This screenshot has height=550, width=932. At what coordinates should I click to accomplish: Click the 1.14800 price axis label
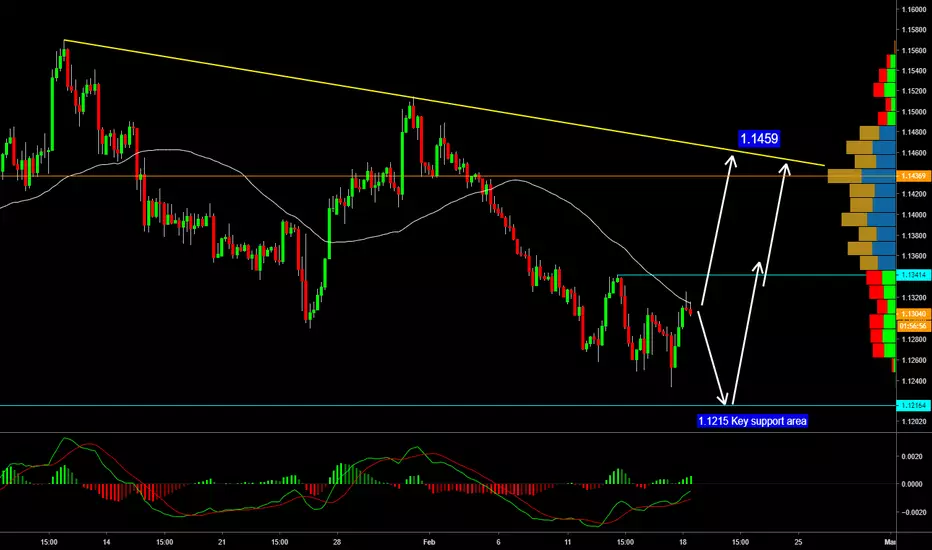[914, 132]
